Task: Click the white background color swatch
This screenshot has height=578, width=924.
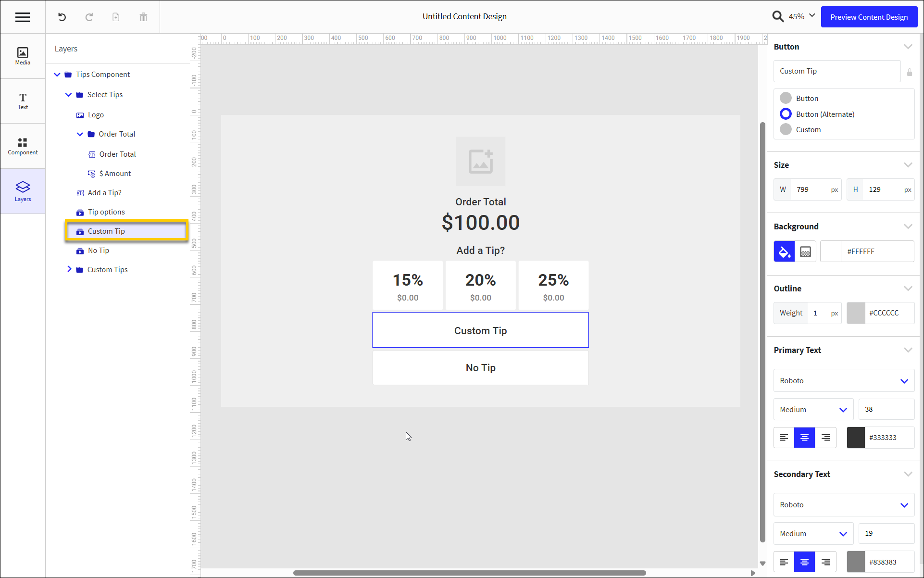Action: point(830,251)
